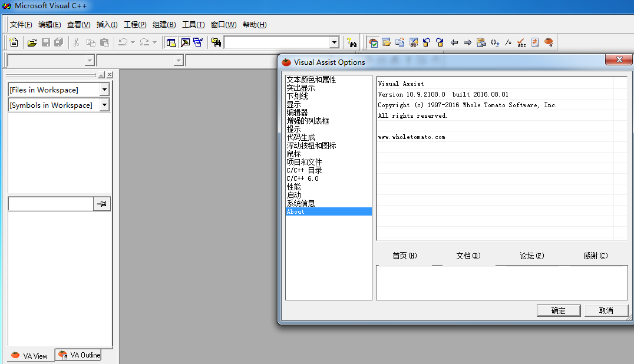Open the 帮助(H) menu

[255, 25]
